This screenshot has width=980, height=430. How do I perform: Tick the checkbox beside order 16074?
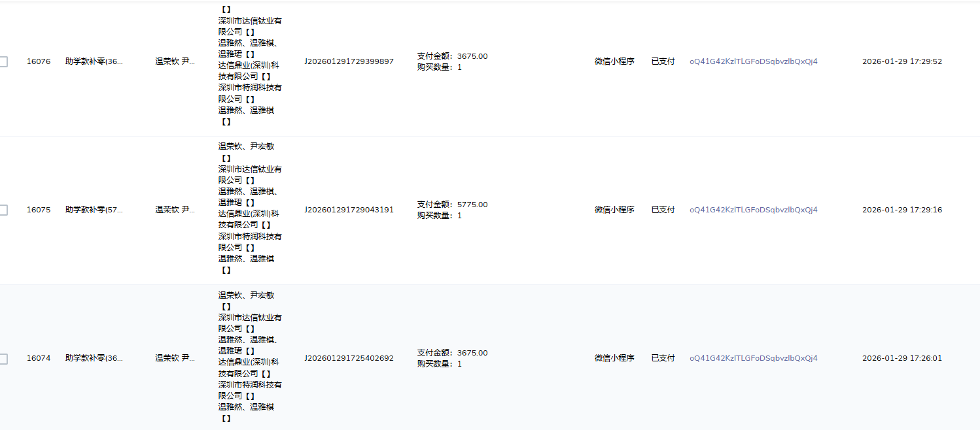coord(5,357)
